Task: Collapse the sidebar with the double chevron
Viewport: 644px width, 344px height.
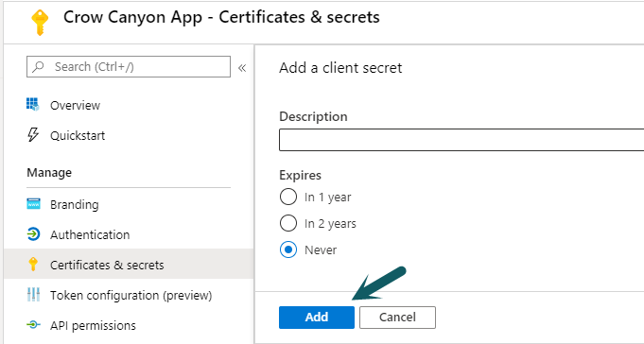Action: pyautogui.click(x=242, y=68)
